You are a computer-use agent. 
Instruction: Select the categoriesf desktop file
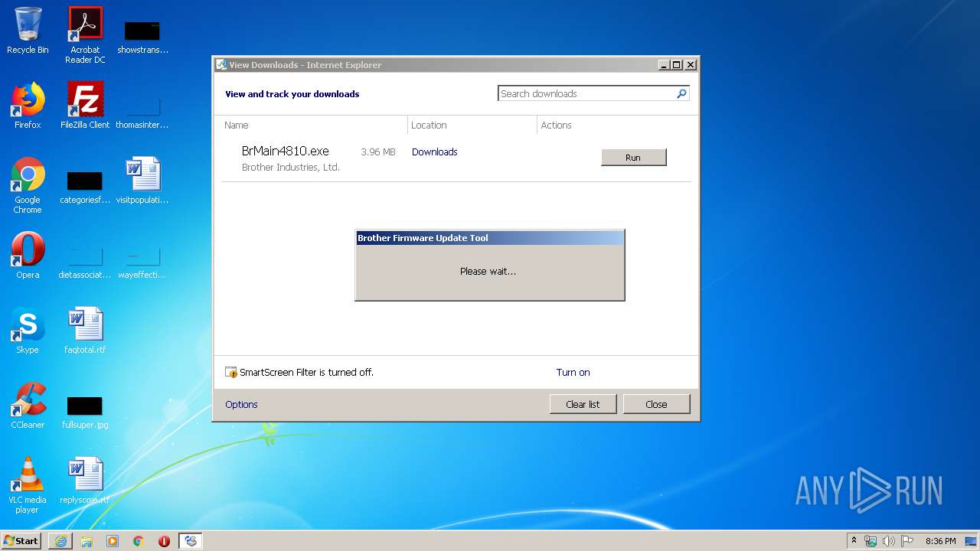click(85, 187)
